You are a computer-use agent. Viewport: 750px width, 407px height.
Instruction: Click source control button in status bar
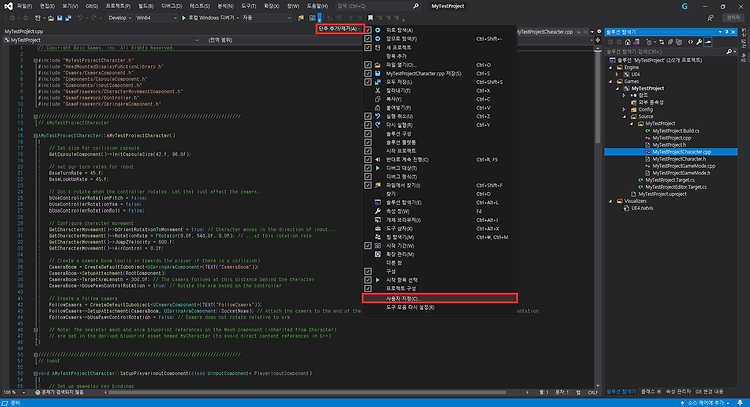click(705, 403)
